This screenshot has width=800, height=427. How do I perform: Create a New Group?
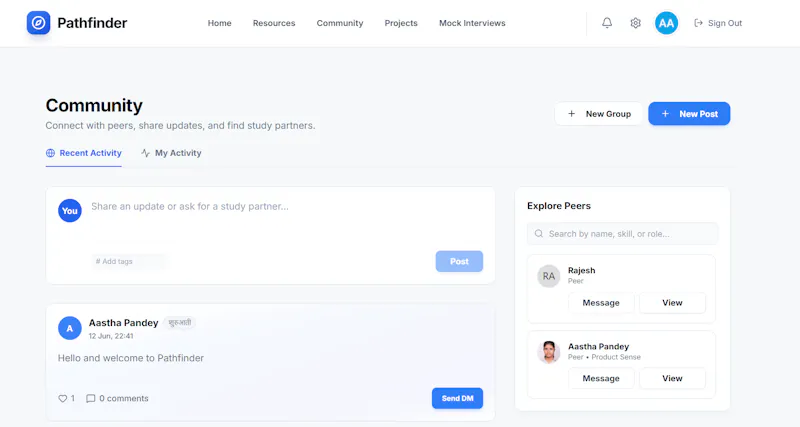tap(599, 114)
